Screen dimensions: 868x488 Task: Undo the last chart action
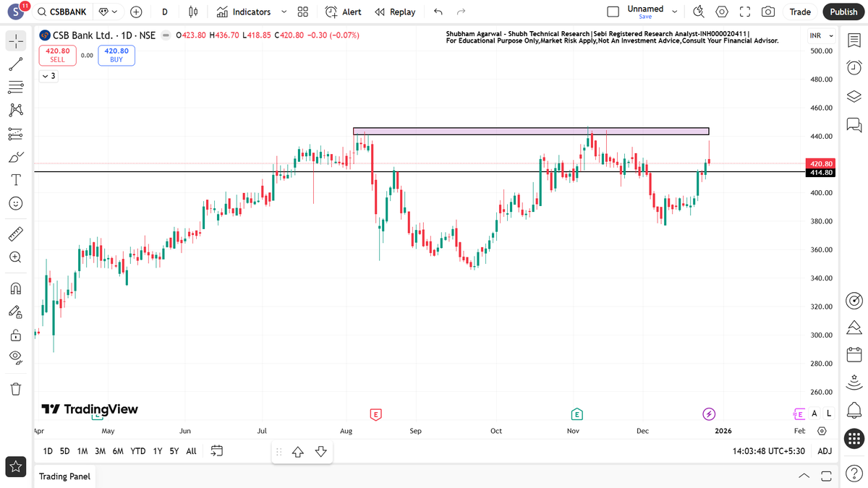438,12
